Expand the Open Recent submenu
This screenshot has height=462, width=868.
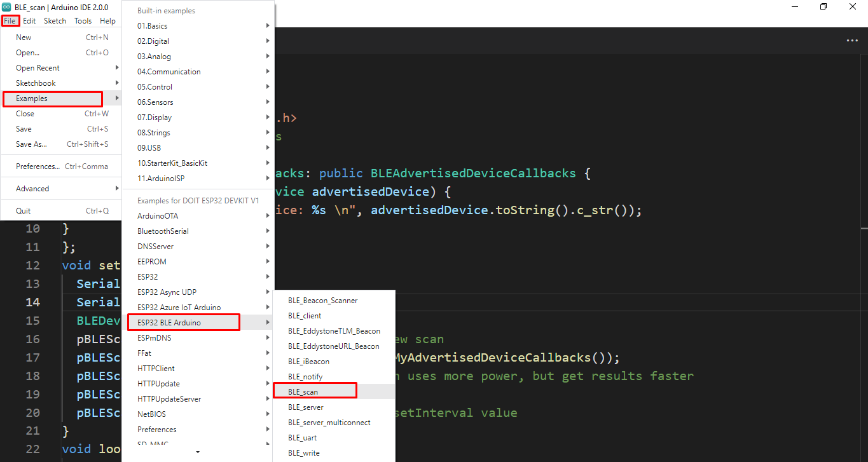point(61,68)
